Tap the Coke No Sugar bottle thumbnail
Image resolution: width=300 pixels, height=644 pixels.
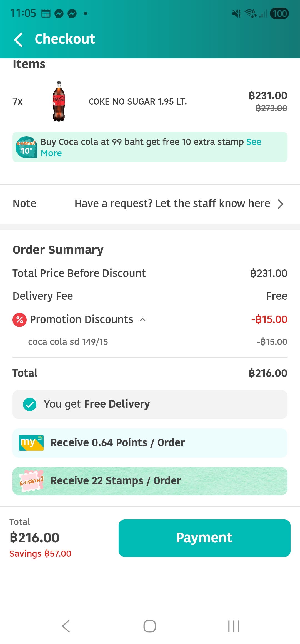pos(59,101)
